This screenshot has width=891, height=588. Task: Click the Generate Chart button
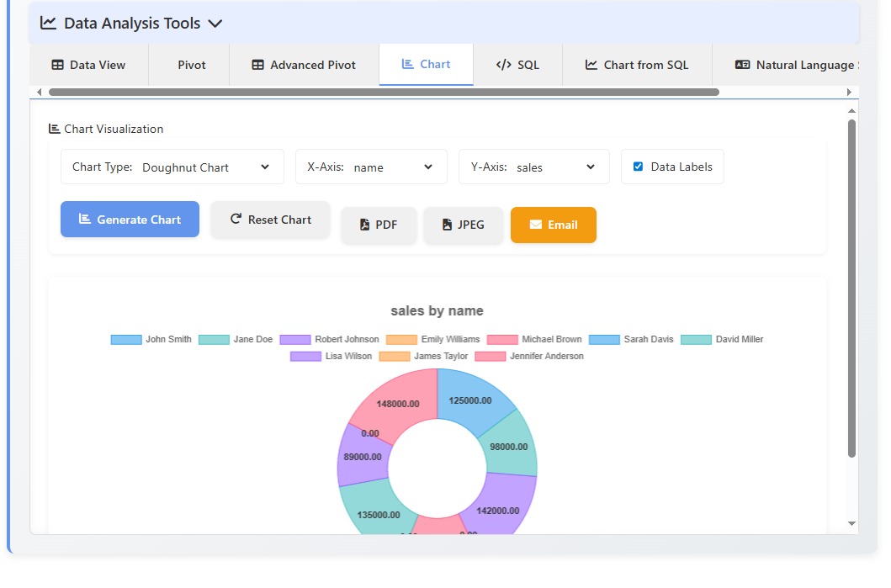pos(130,220)
